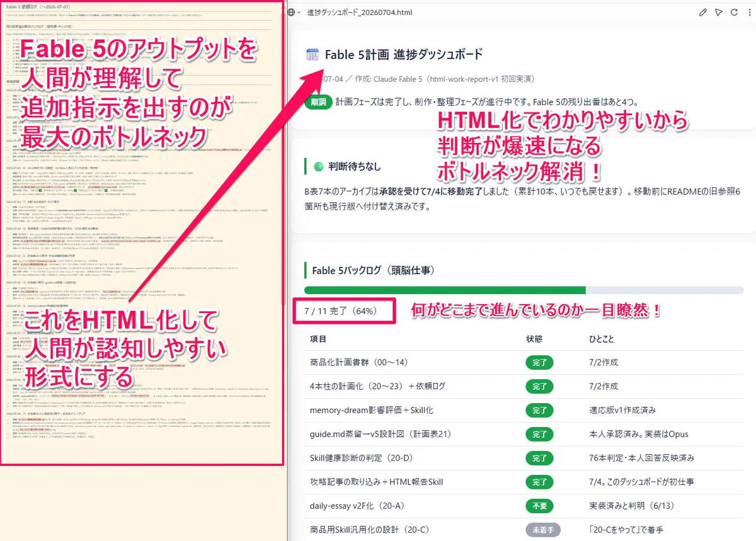Click the calendar icon beside the dashboard title
756x541 pixels.
312,54
